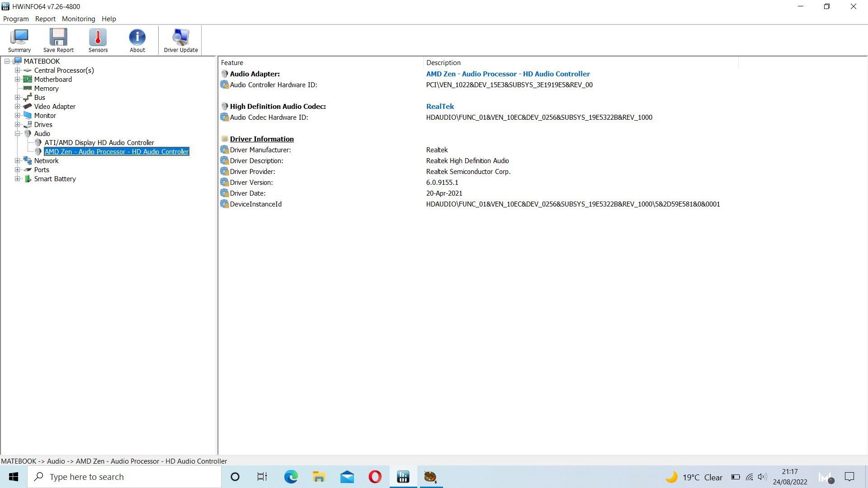The height and width of the screenshot is (488, 868).
Task: Expand the Drives tree node
Action: point(17,124)
